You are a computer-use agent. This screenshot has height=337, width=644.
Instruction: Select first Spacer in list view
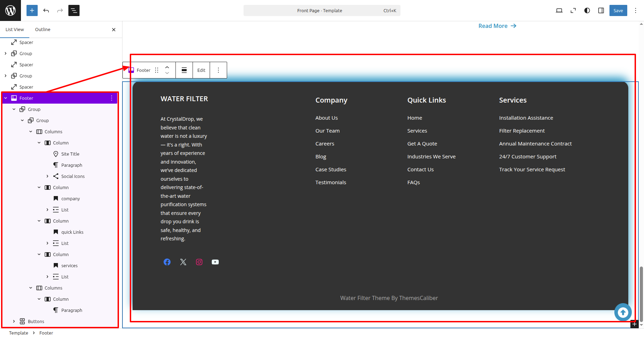pyautogui.click(x=26, y=42)
